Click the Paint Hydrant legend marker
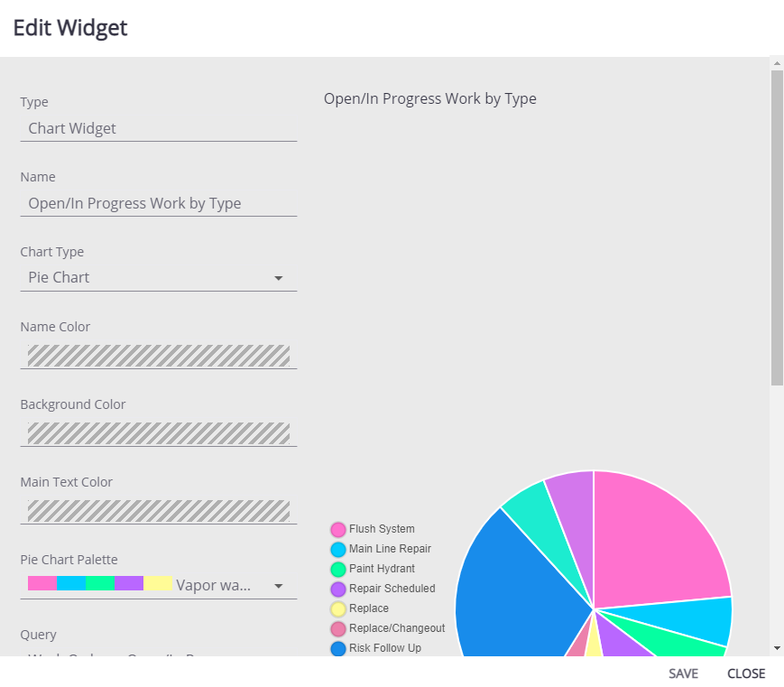The height and width of the screenshot is (687, 784). coord(338,569)
